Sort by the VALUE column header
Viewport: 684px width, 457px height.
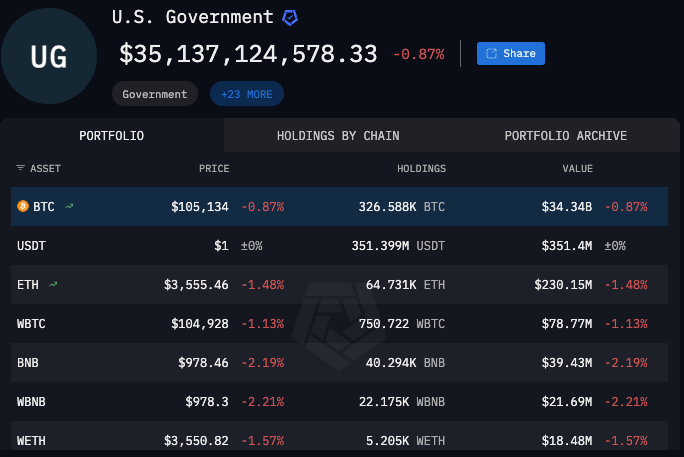click(x=577, y=169)
